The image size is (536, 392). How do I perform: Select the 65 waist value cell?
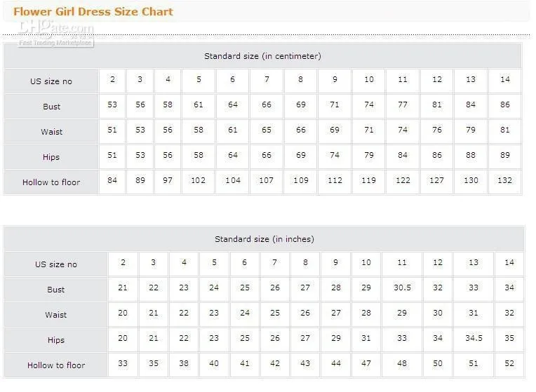(267, 130)
